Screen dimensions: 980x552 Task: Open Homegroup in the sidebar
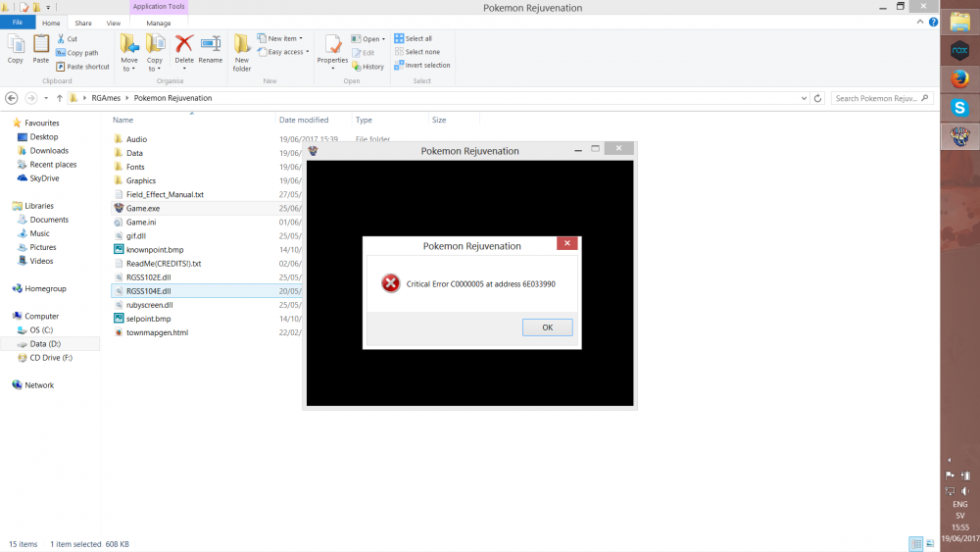click(45, 289)
